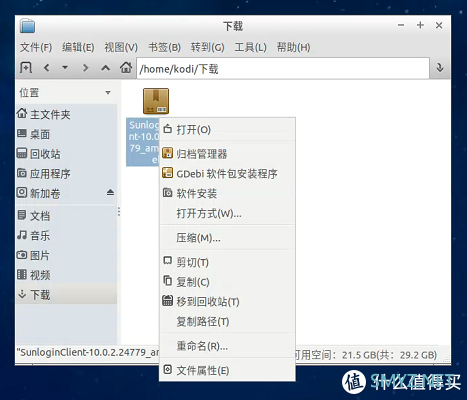This screenshot has height=400, width=467.
Task: Click the side pane resize handle dots
Action: (119, 211)
